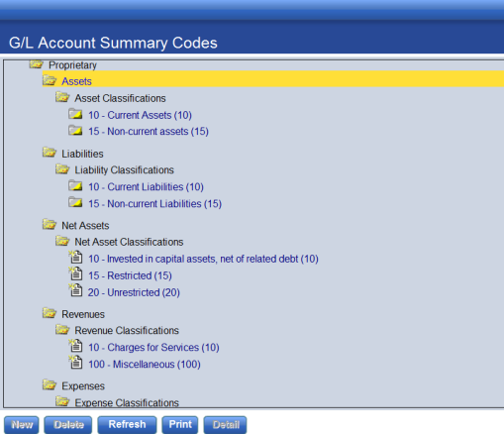The image size is (504, 434).
Task: Click the folder icon beside Current Liabilities
Action: pos(75,185)
